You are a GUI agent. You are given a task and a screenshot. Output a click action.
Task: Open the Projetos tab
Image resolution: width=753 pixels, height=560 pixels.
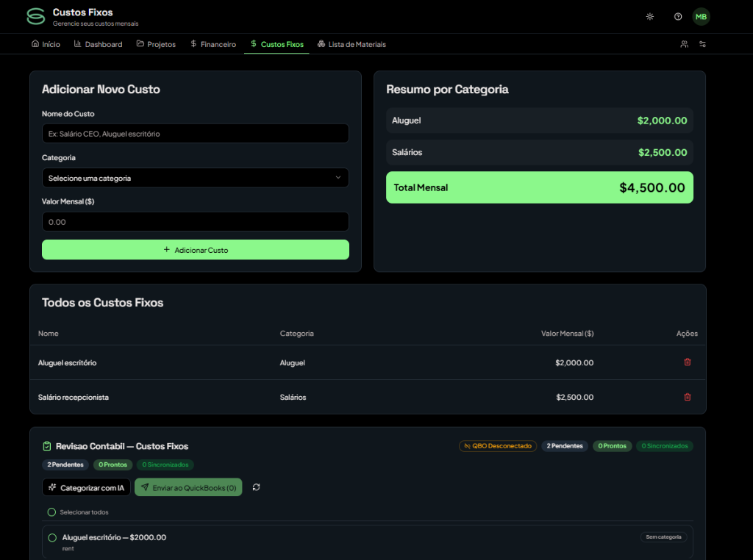point(156,44)
